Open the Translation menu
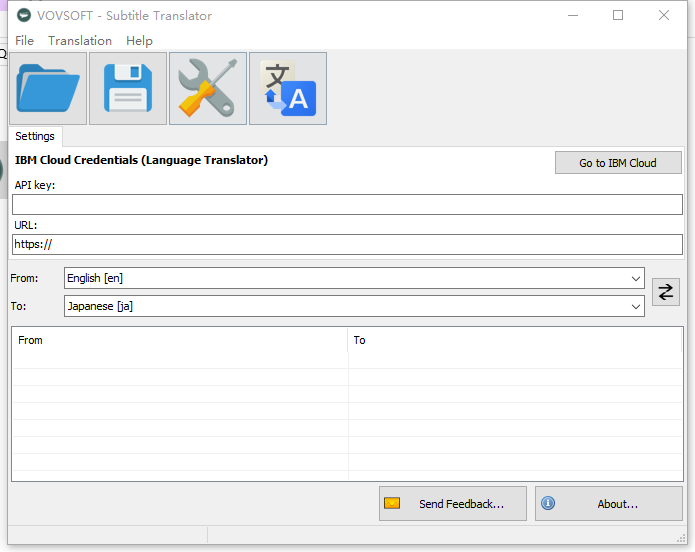The width and height of the screenshot is (695, 552). pyautogui.click(x=80, y=40)
